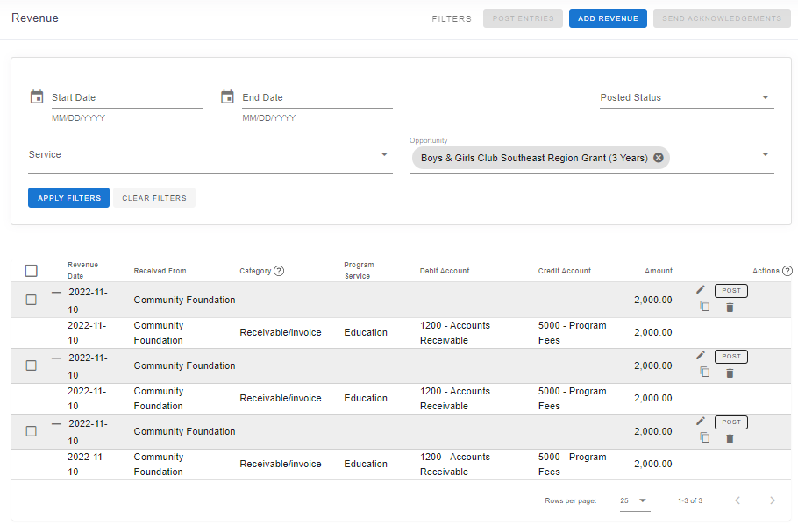The image size is (798, 532).
Task: Collapse the second revenue entry group
Action: pos(56,358)
